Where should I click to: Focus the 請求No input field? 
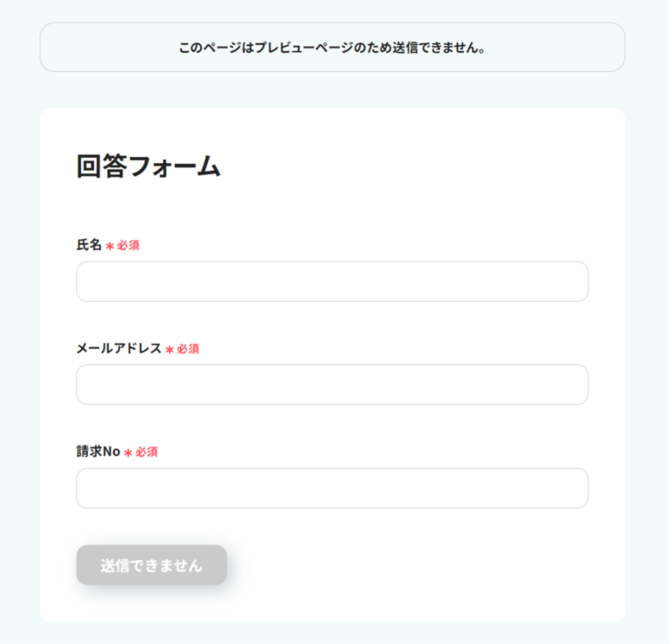point(332,488)
